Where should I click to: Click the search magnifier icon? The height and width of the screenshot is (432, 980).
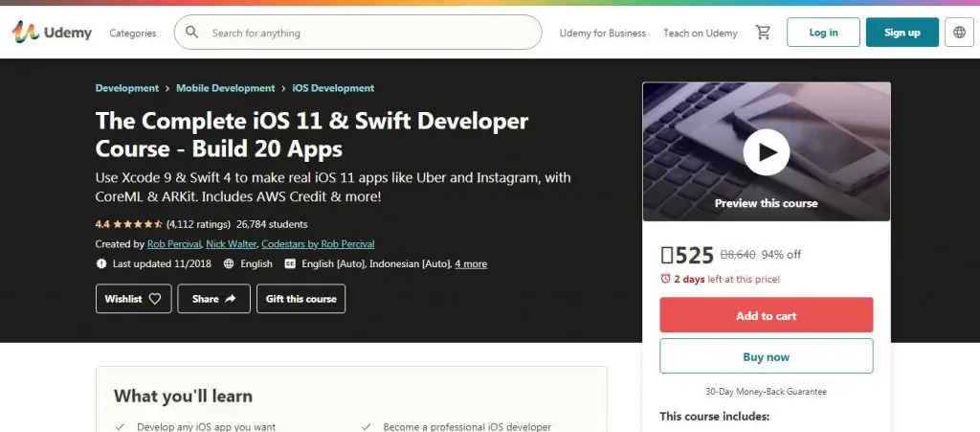click(x=192, y=33)
